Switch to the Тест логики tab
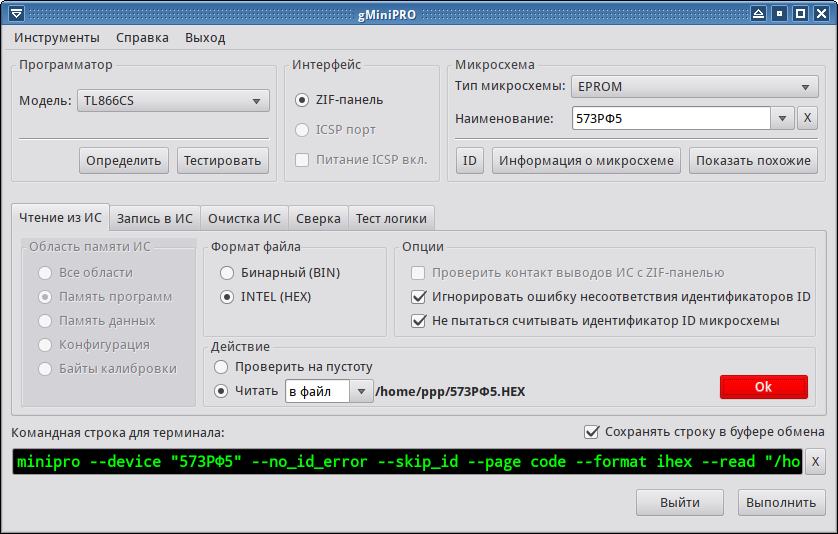This screenshot has width=838, height=534. coord(391,218)
